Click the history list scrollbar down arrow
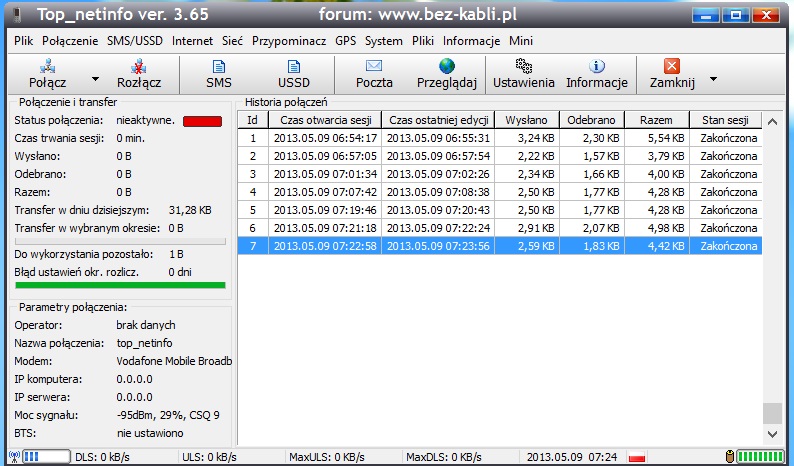794x466 pixels. tap(771, 435)
